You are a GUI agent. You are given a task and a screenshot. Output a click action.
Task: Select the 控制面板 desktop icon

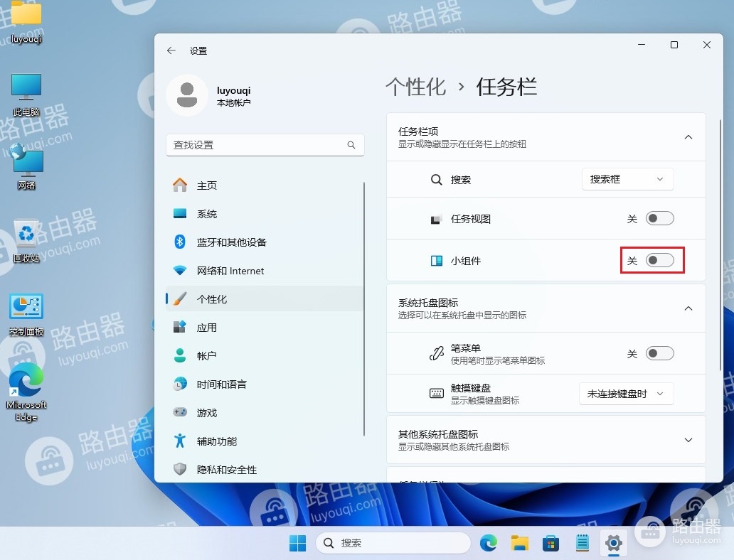(x=26, y=314)
